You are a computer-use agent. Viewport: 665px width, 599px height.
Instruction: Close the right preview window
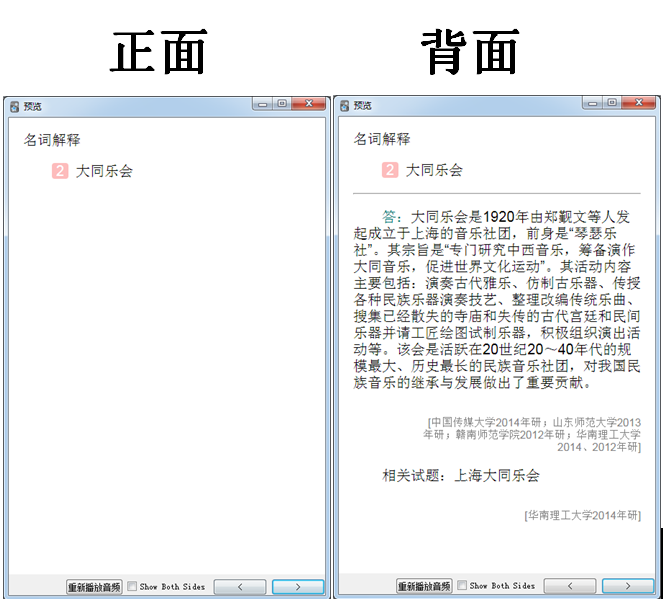(639, 103)
